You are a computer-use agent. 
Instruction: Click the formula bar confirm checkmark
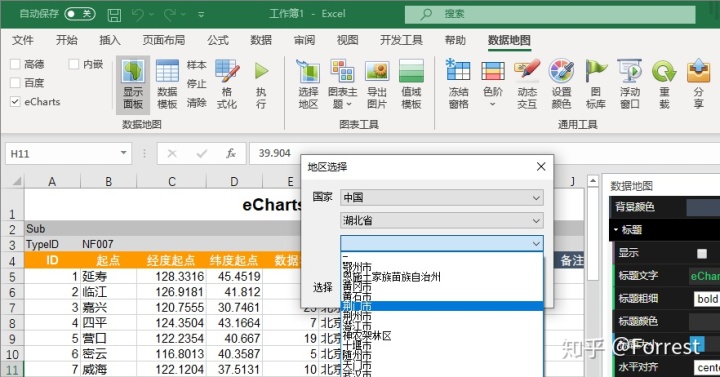[x=201, y=153]
